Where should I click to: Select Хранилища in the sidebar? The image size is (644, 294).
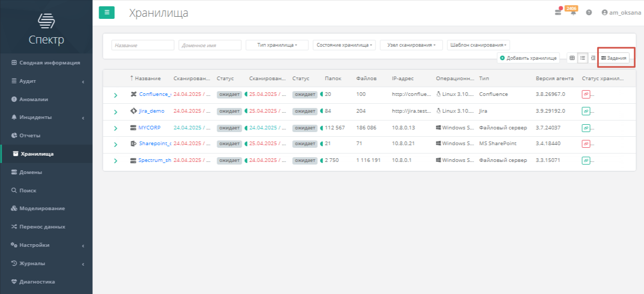coord(46,154)
